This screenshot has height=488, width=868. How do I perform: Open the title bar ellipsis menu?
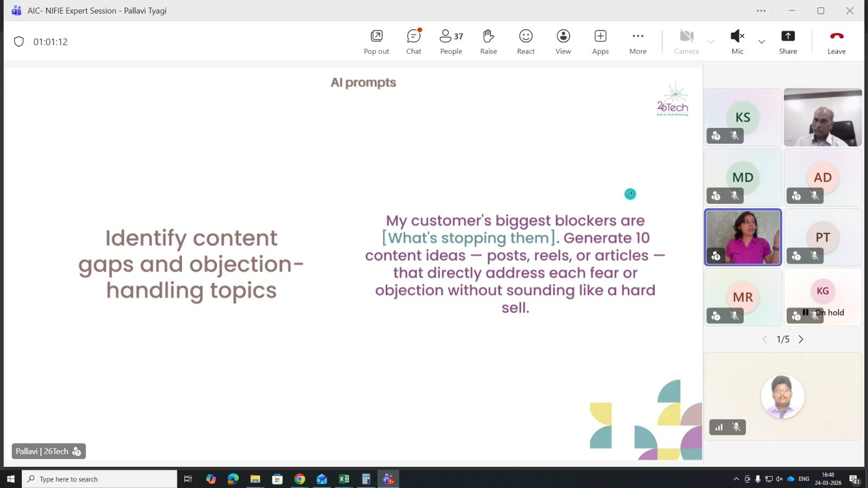[761, 11]
